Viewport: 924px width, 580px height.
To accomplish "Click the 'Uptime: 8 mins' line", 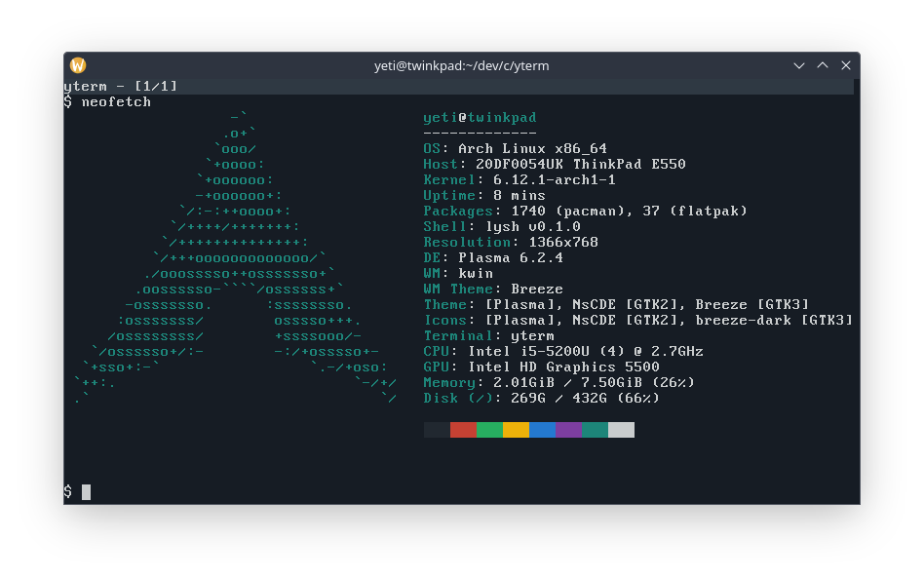I will tap(484, 195).
